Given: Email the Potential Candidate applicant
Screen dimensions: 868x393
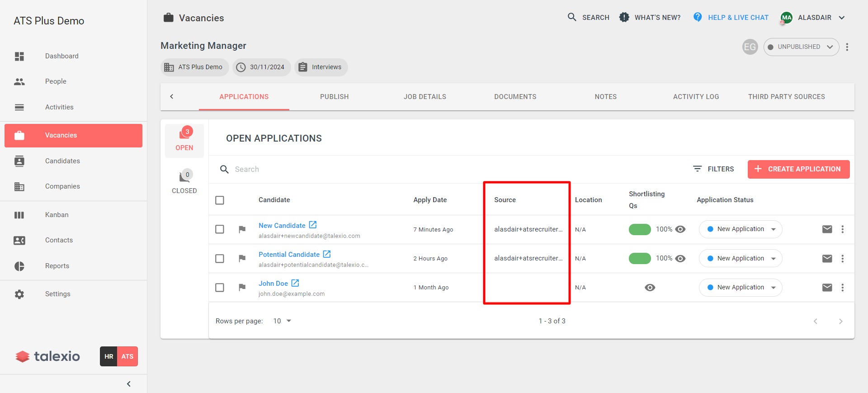Looking at the screenshot, I should point(827,258).
